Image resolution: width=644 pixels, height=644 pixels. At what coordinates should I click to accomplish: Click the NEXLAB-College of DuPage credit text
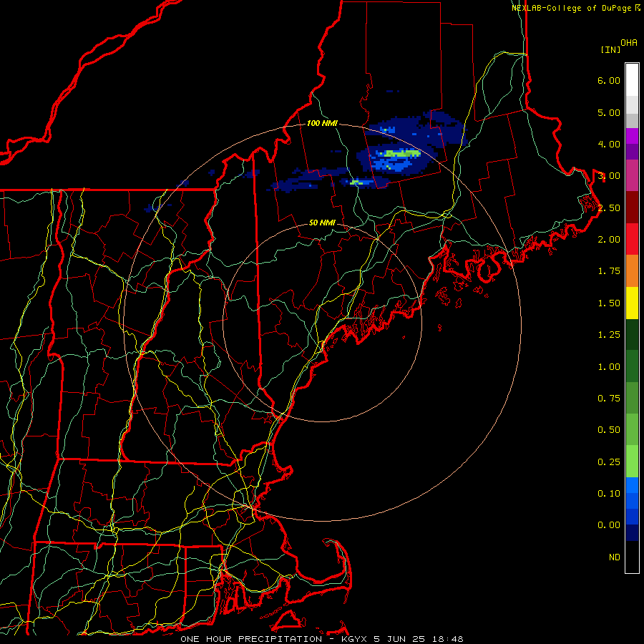(575, 8)
